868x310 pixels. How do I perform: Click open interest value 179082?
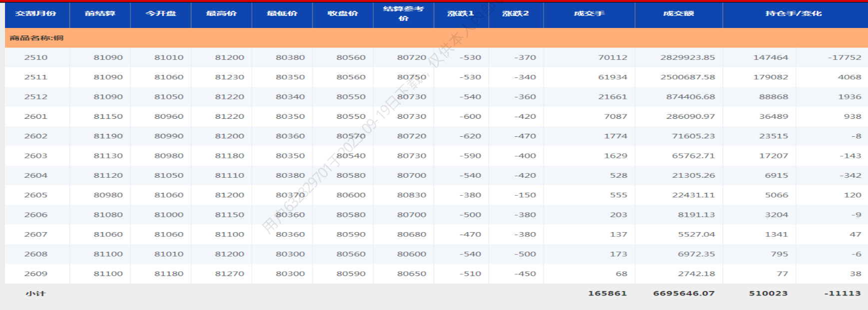pos(771,77)
